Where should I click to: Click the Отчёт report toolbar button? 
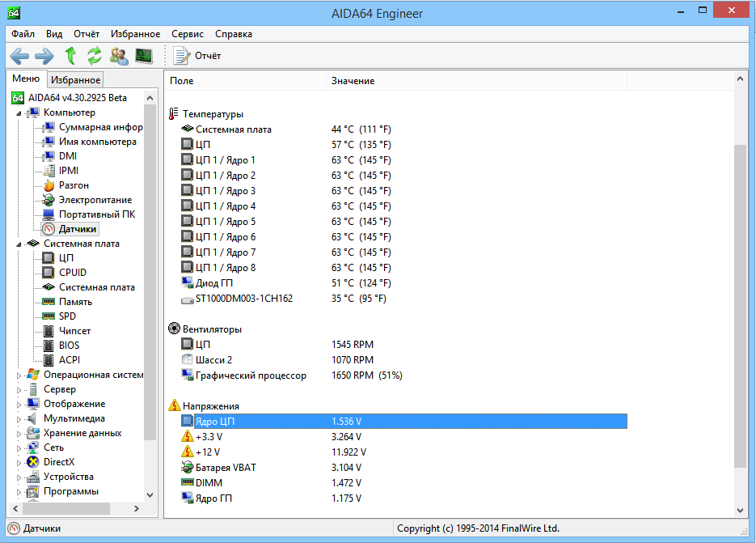point(197,56)
